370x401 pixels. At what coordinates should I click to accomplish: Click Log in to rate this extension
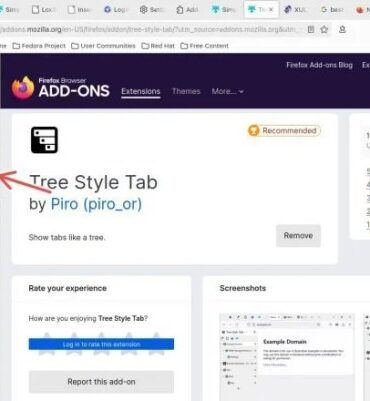(x=101, y=344)
